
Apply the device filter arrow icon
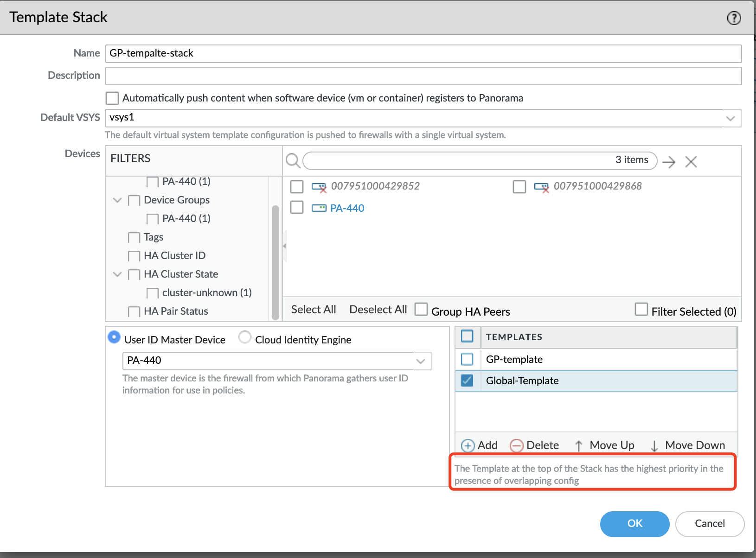[668, 162]
